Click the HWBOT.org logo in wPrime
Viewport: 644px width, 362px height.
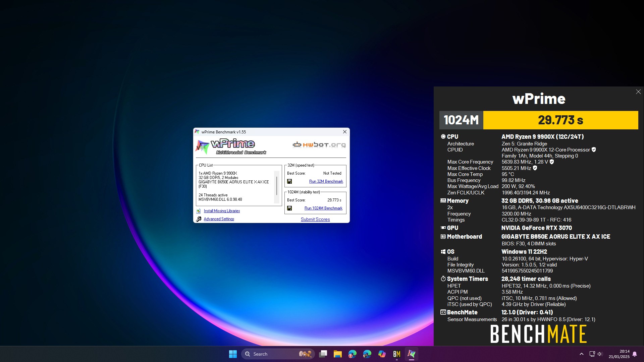click(319, 145)
